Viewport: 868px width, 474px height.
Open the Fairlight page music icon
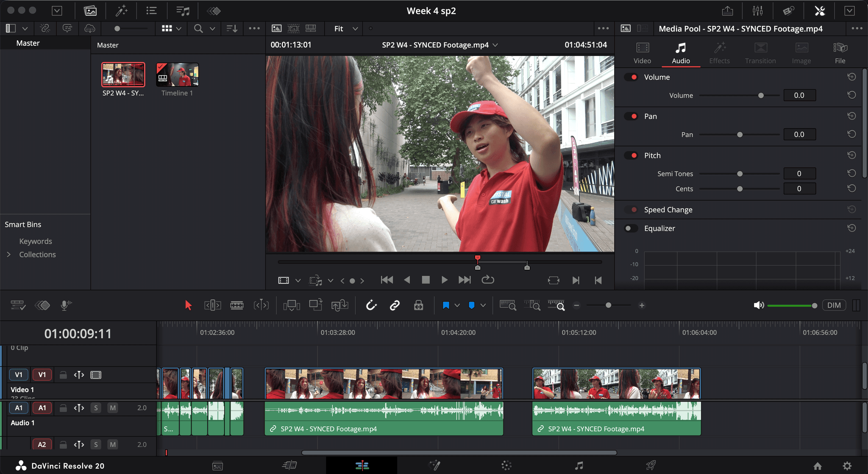579,466
